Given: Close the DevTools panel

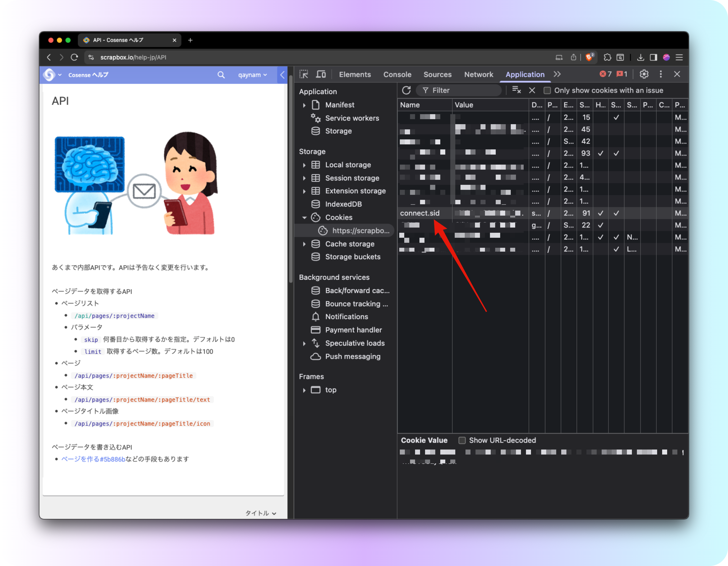Looking at the screenshot, I should [x=677, y=74].
